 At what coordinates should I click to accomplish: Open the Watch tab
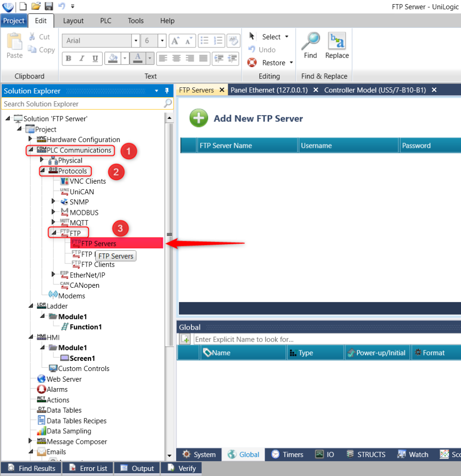[x=413, y=455]
